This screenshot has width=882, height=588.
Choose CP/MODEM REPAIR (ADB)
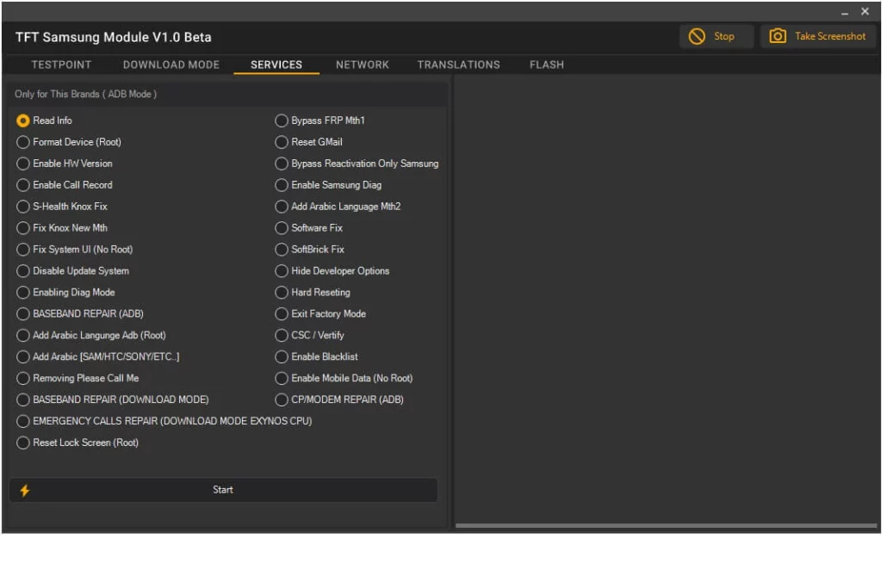339,399
